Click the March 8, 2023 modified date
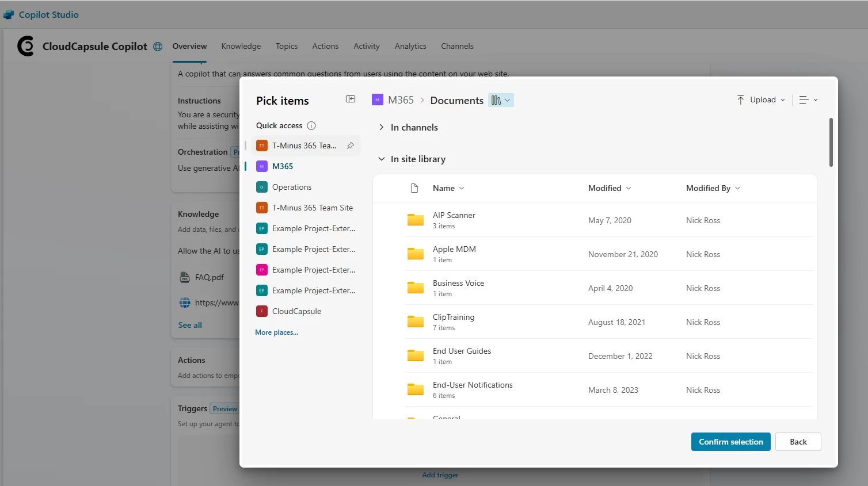 pos(613,390)
